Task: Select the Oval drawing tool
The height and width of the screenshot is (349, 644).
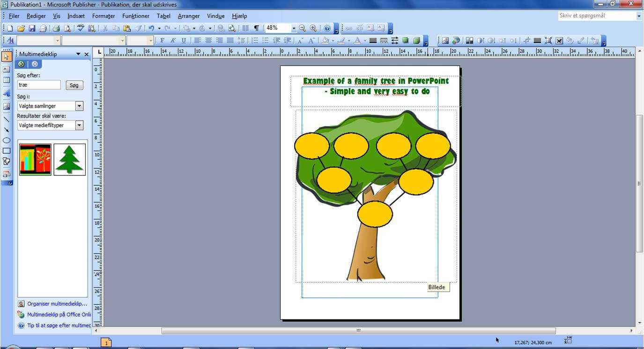Action: pyautogui.click(x=7, y=140)
